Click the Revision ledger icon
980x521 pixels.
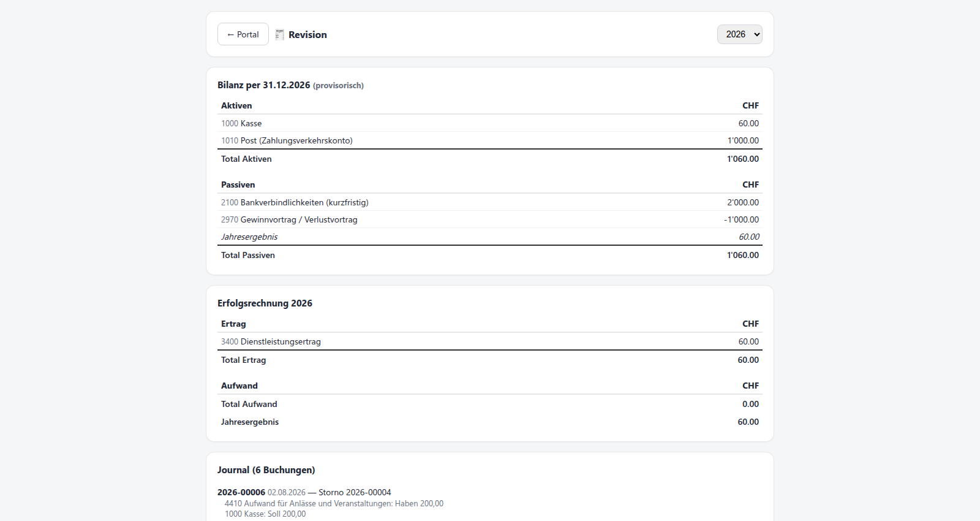(280, 35)
